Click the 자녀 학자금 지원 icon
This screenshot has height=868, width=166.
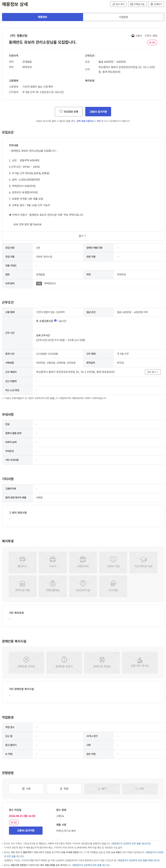143,562
